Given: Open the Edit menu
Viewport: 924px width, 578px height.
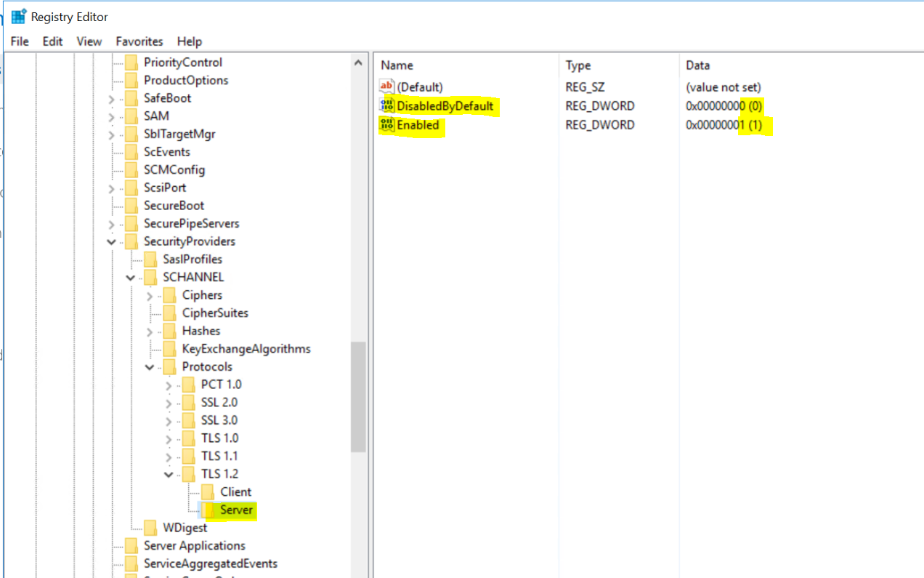Looking at the screenshot, I should coord(52,41).
